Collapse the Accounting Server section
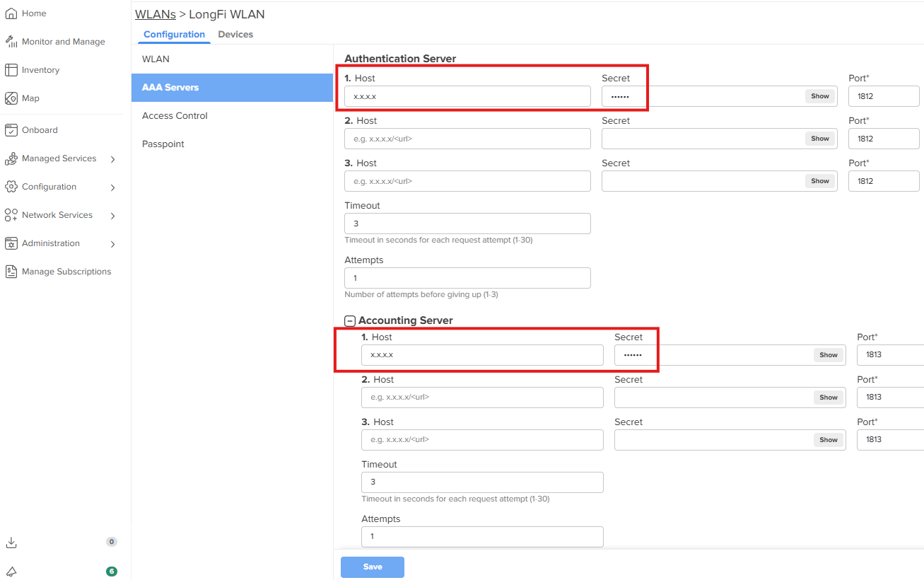 coord(349,321)
